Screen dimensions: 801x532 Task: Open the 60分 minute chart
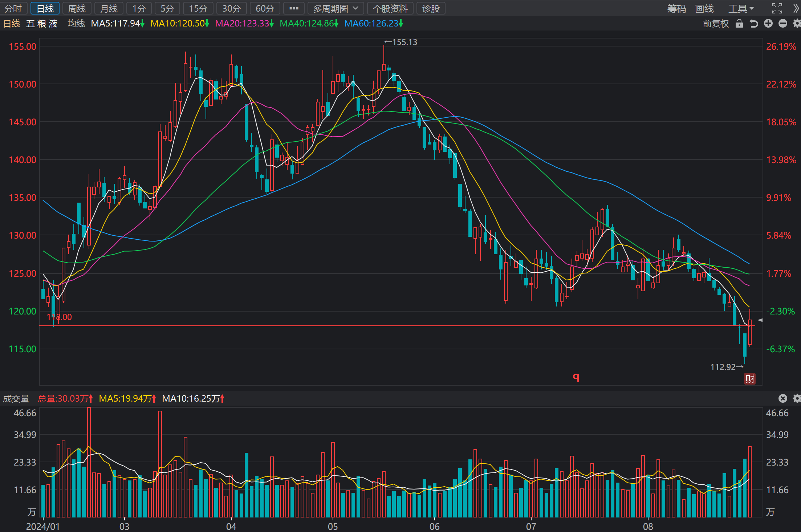pos(265,8)
